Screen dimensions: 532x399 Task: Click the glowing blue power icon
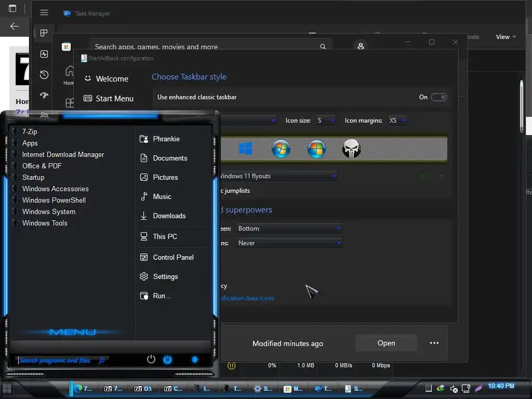(167, 360)
